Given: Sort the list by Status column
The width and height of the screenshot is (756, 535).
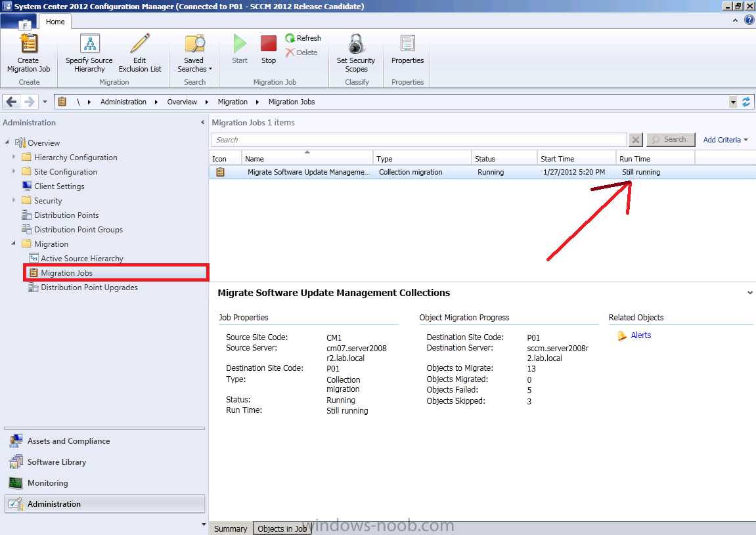Looking at the screenshot, I should click(504, 159).
